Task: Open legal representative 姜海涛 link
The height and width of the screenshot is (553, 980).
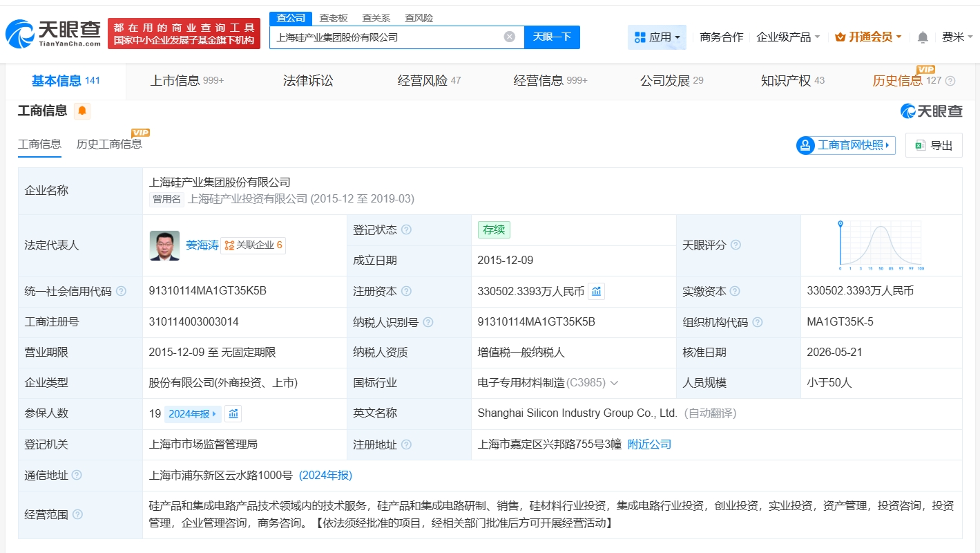Action: pos(202,245)
